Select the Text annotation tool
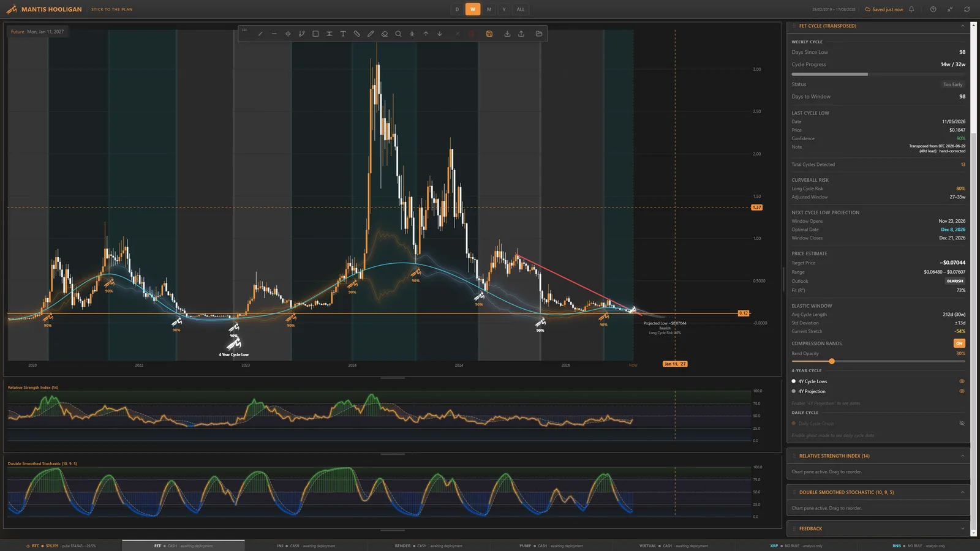This screenshot has width=980, height=551. click(x=343, y=34)
